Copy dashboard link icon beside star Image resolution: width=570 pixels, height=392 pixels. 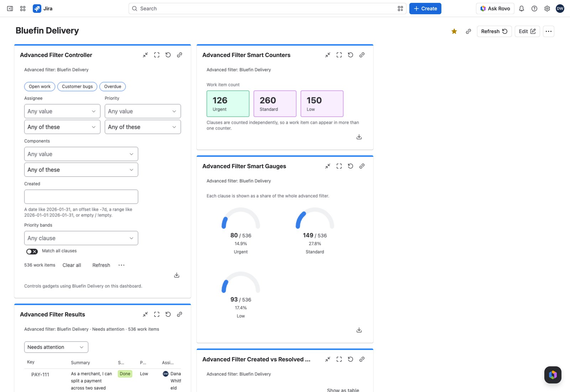[468, 31]
